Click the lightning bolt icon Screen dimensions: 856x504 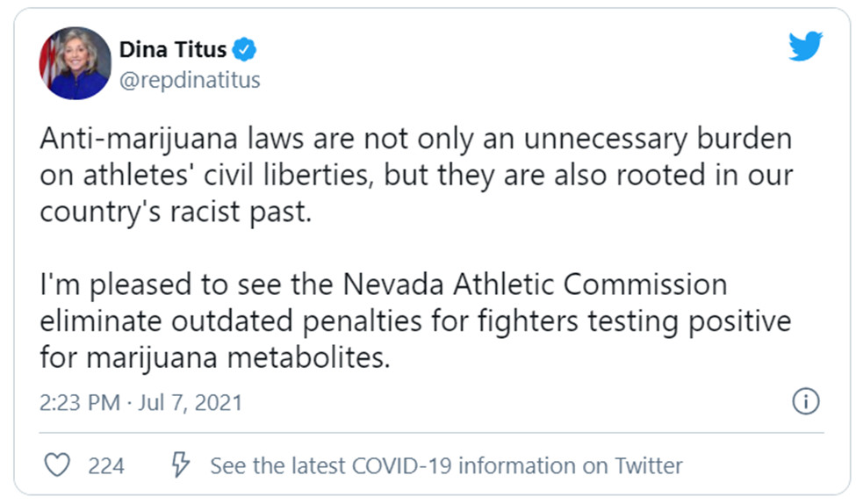[x=180, y=464]
